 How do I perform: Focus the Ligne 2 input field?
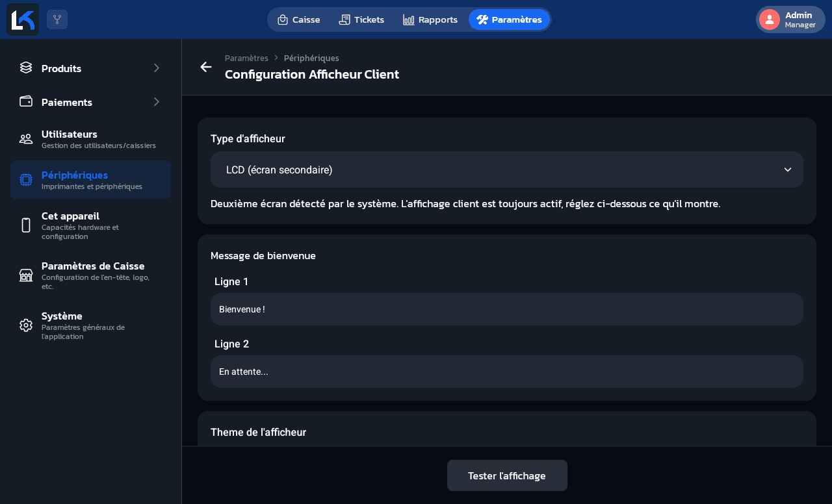click(507, 372)
